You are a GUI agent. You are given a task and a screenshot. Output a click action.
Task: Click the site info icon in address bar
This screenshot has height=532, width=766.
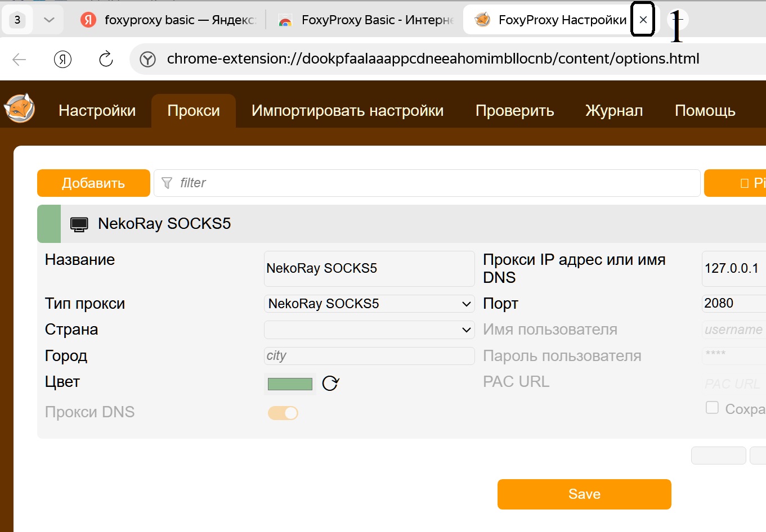point(147,59)
